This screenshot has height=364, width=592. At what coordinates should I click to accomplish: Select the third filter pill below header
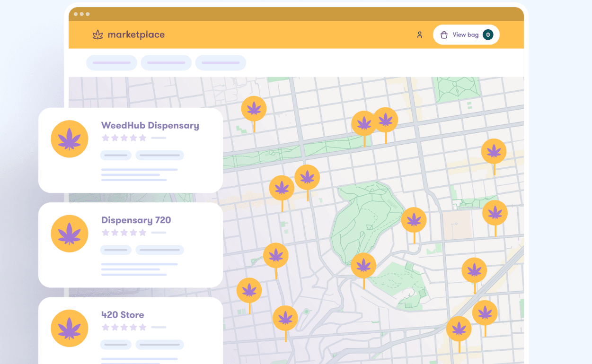point(221,63)
